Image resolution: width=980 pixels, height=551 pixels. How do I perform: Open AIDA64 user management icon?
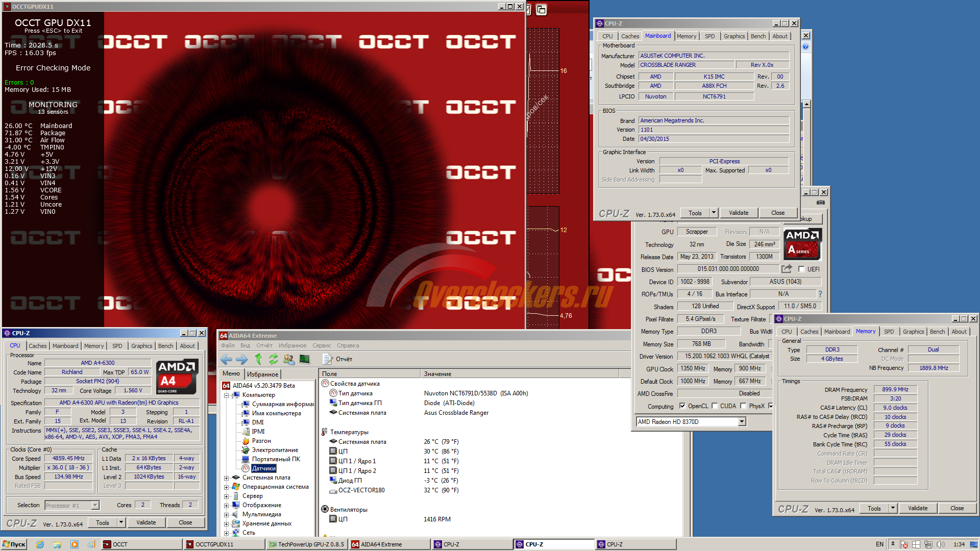click(289, 359)
